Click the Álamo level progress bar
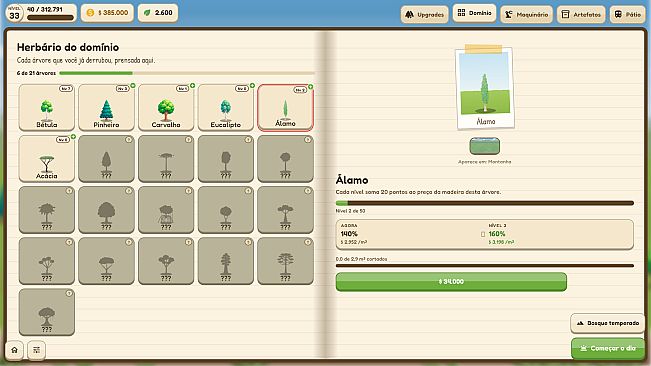Image resolution: width=651 pixels, height=366 pixels. (x=485, y=203)
